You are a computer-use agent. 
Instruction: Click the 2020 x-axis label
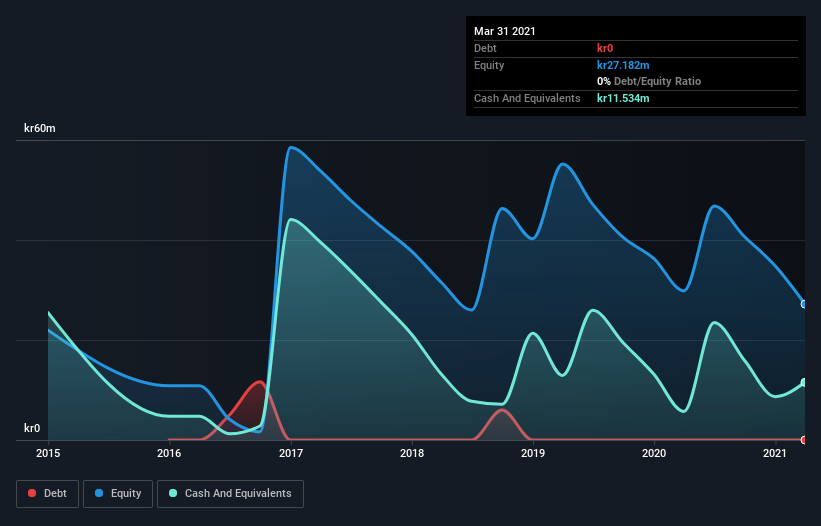click(x=654, y=453)
